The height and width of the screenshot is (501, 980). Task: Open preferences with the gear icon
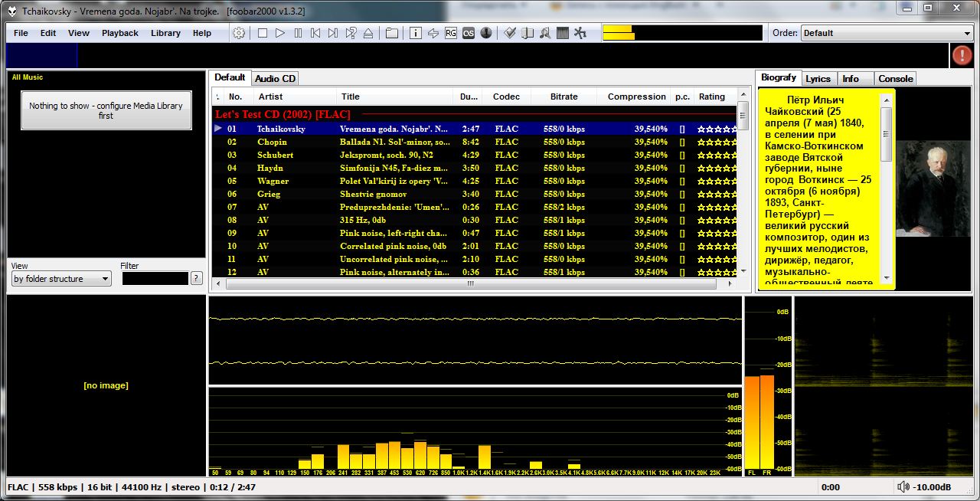tap(239, 33)
